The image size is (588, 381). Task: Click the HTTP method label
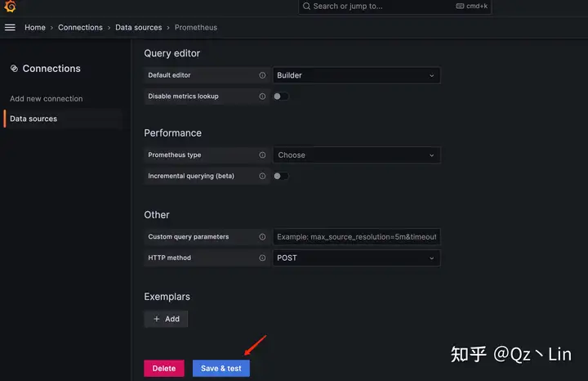169,258
